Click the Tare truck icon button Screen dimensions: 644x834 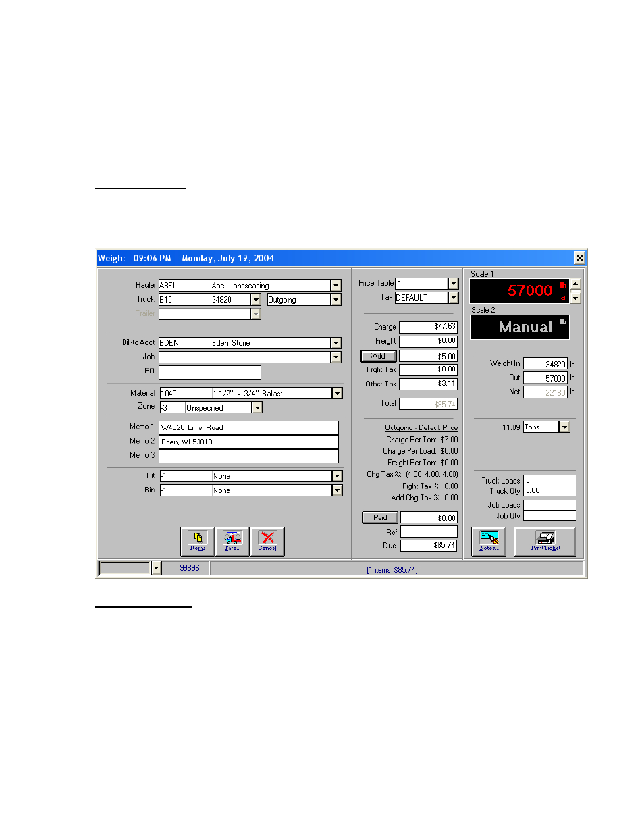[232, 542]
